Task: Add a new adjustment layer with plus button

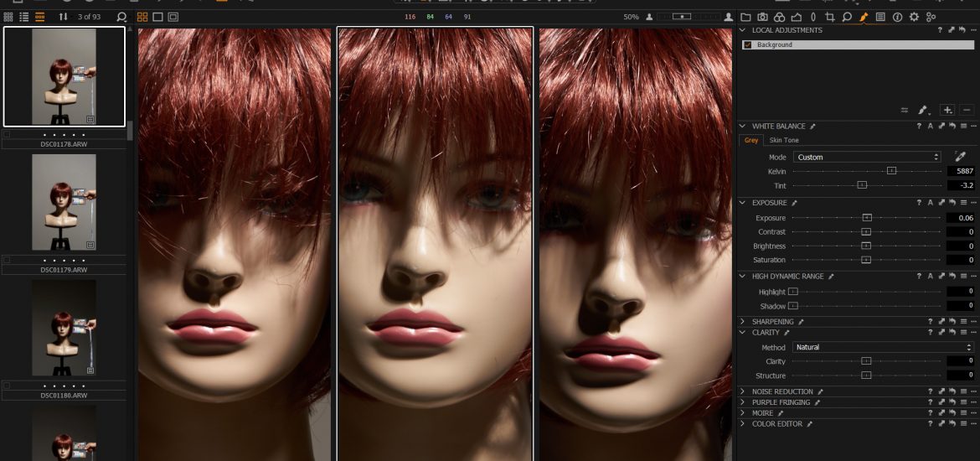Action: coord(947,110)
